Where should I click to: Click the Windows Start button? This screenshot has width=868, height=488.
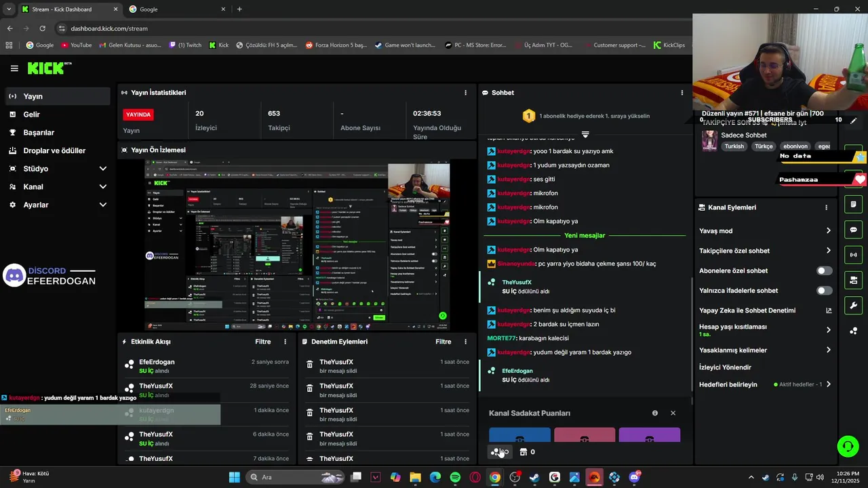(x=234, y=477)
